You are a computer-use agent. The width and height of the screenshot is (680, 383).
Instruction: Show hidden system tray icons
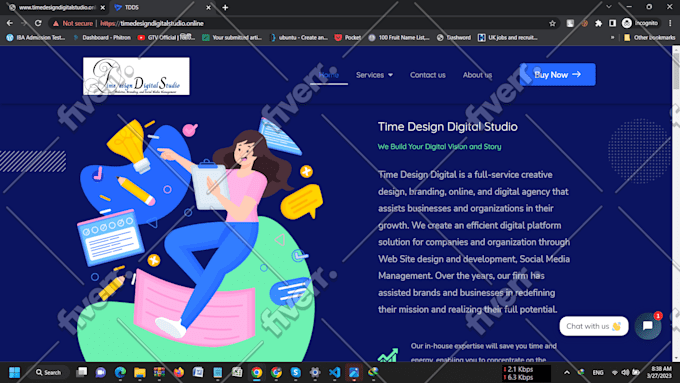pos(567,373)
